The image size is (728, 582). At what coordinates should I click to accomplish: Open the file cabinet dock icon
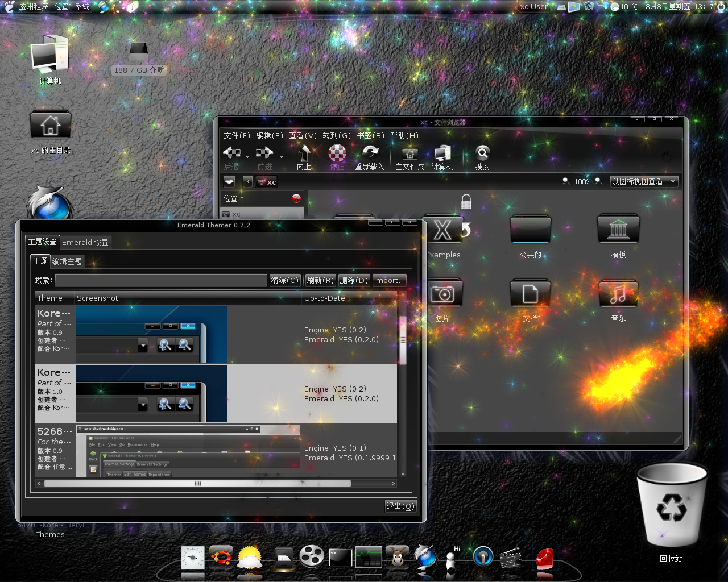point(283,558)
